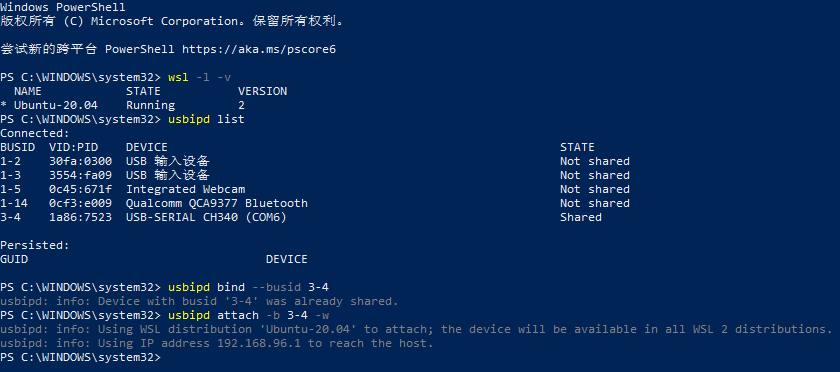
Task: Click the last empty PS prompt line
Action: click(80, 357)
